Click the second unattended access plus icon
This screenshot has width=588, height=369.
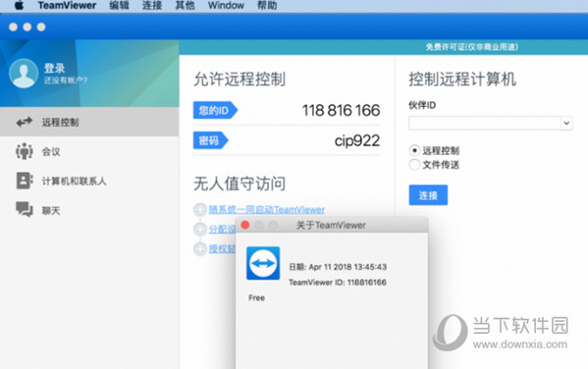(x=200, y=229)
